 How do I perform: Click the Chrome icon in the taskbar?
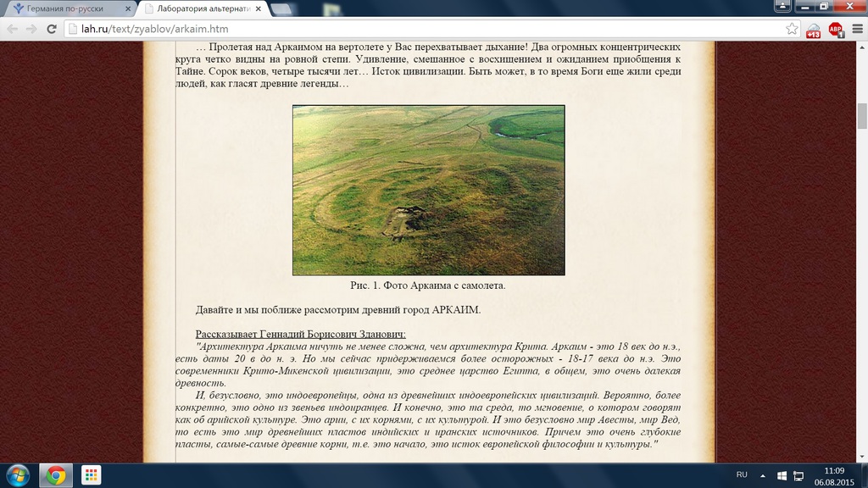[56, 475]
